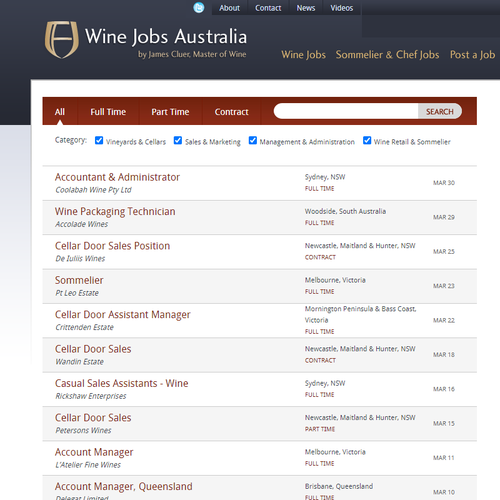
Task: Click the Crittenden Estate company name
Action: [84, 327]
